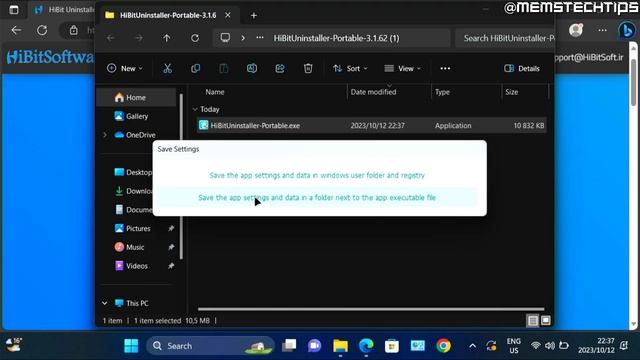Go forward in File Explorer navigation

139,38
